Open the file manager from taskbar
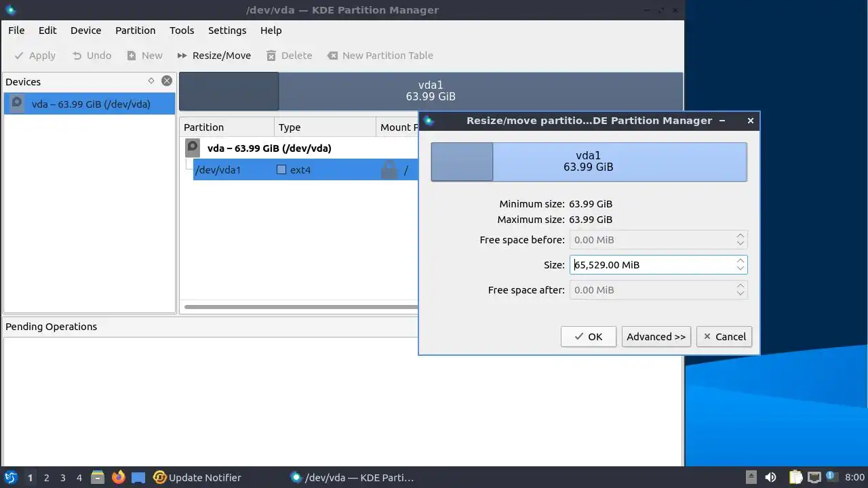This screenshot has width=868, height=488. 98,478
